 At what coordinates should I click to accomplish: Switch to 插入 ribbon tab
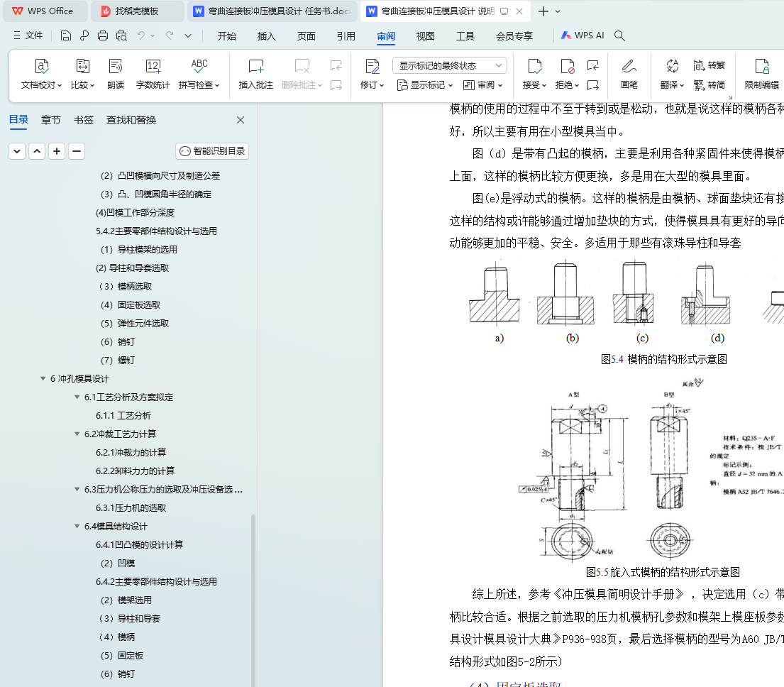tap(267, 36)
